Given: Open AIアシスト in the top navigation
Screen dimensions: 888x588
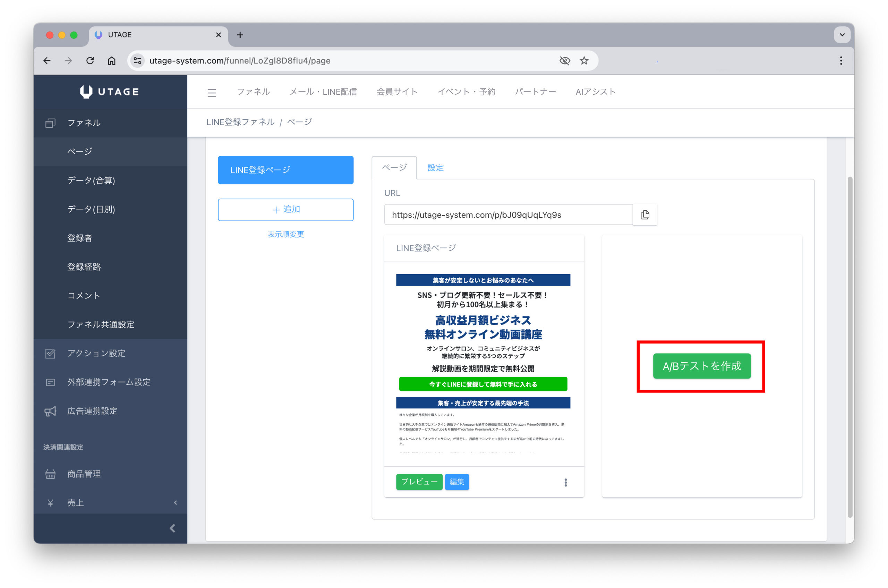Looking at the screenshot, I should coord(595,92).
